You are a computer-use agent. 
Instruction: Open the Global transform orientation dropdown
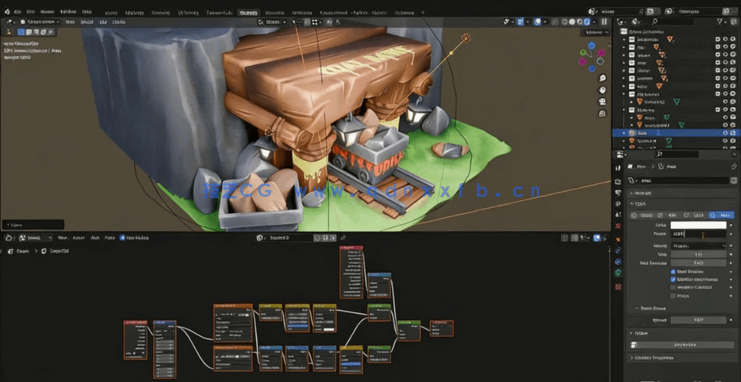[x=272, y=22]
